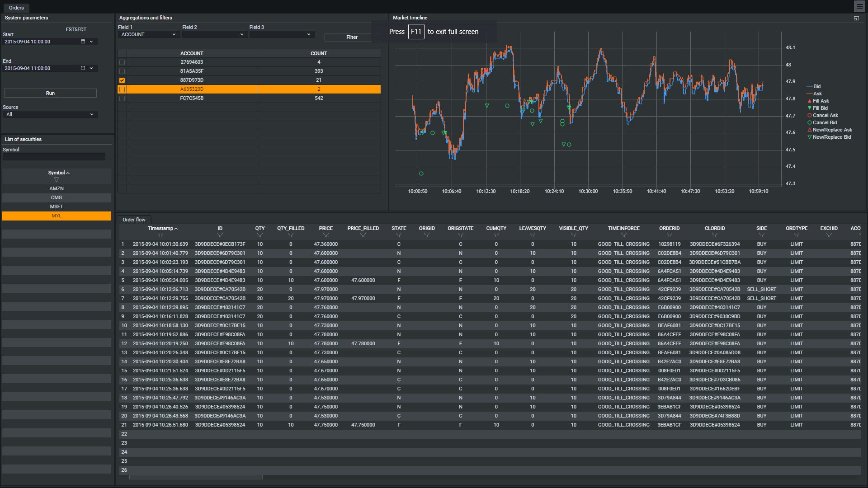Check the 27694603 account checkbox
This screenshot has height=488, width=868.
122,62
